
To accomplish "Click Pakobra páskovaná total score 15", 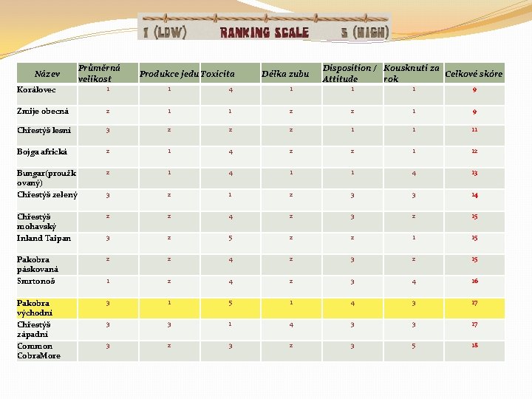I will click(x=474, y=259).
